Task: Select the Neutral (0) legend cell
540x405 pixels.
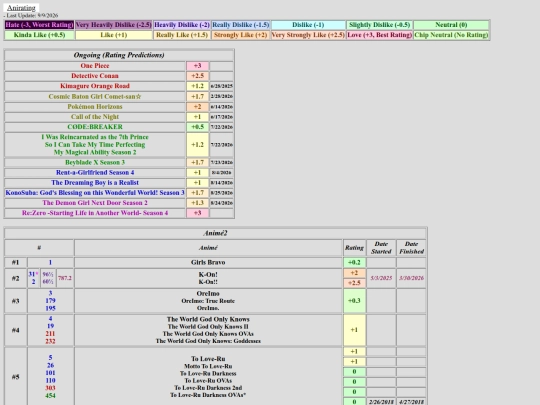Action: (x=451, y=25)
